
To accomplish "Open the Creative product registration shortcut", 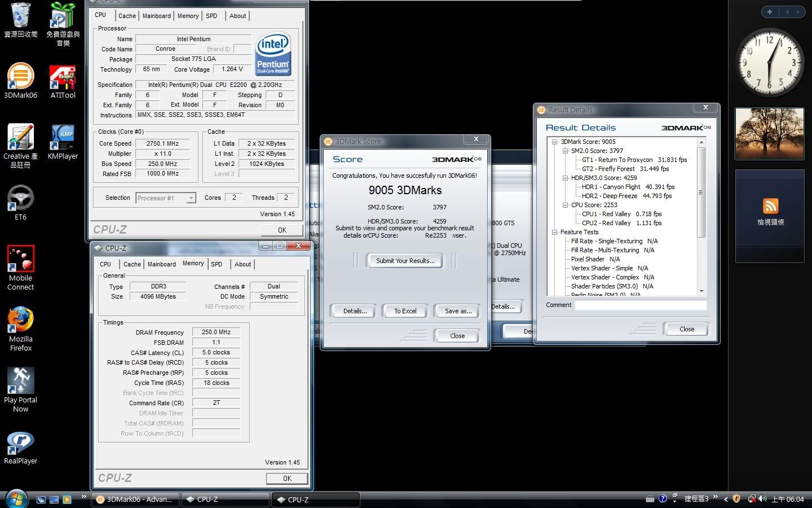I will (x=20, y=146).
